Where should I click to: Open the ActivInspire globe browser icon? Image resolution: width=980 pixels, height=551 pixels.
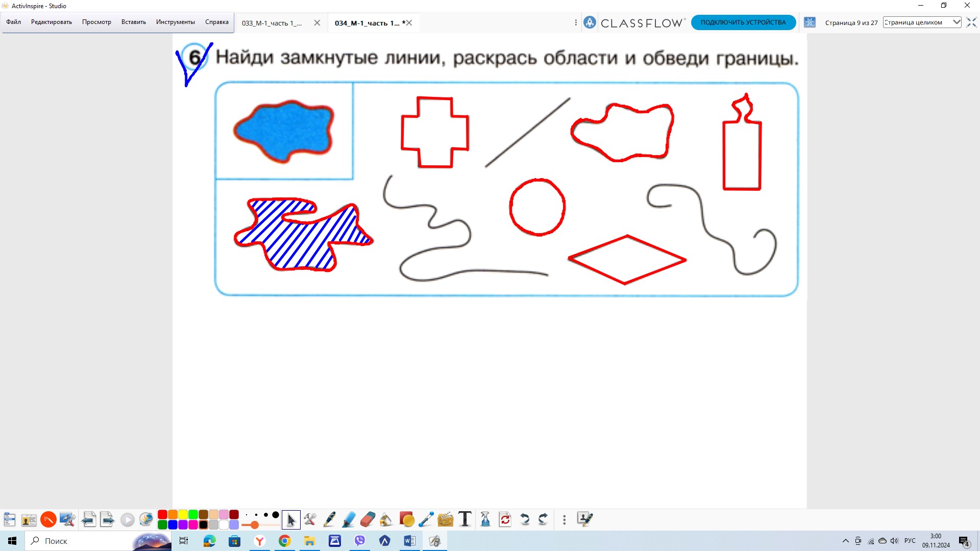click(x=146, y=519)
